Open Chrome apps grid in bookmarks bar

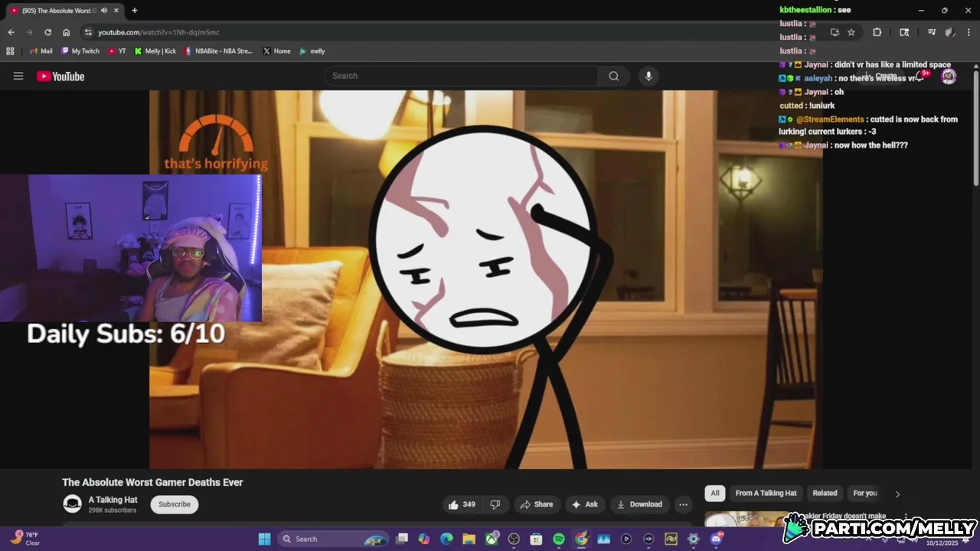click(x=10, y=51)
